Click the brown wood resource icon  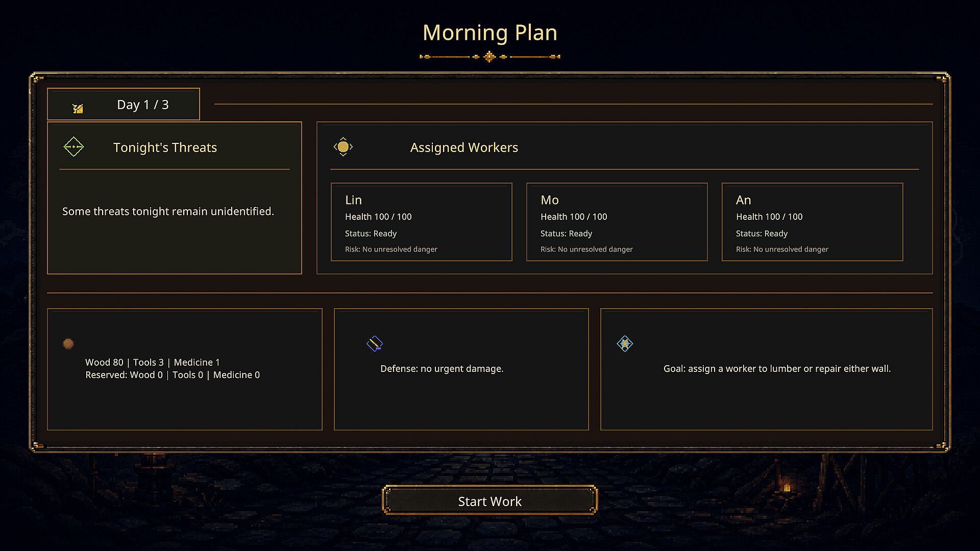click(68, 344)
